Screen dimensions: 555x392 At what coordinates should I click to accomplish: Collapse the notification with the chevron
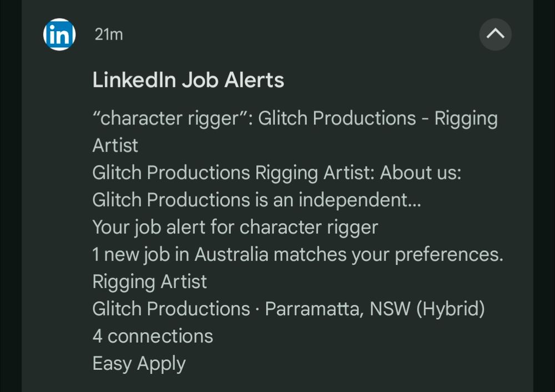[x=495, y=34]
